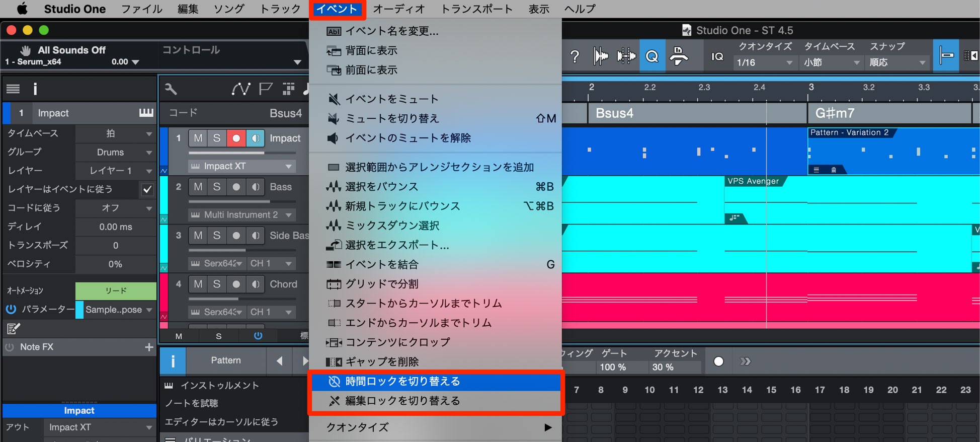Add a Note FX with plus button
Image resolution: width=980 pixels, height=442 pixels.
pyautogui.click(x=149, y=347)
